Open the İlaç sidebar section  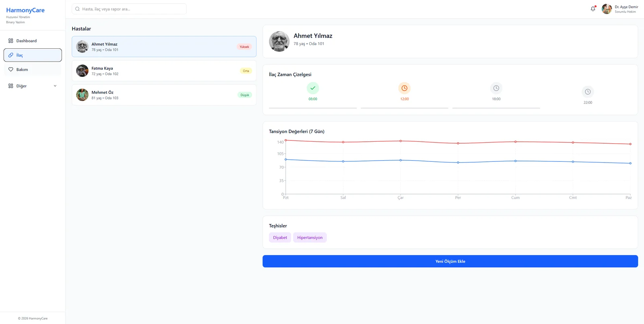click(x=33, y=55)
